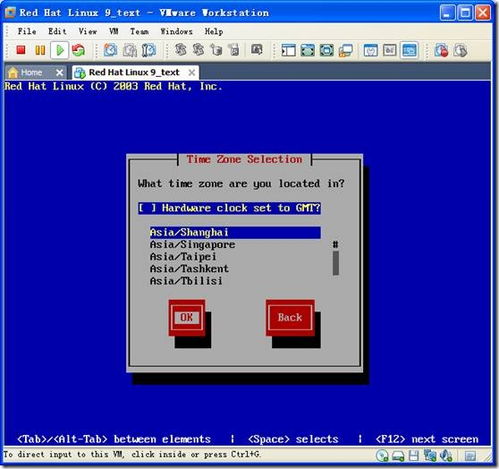Click the yellow Suspend pause icon
Viewport: 499px width, 469px height.
40,50
